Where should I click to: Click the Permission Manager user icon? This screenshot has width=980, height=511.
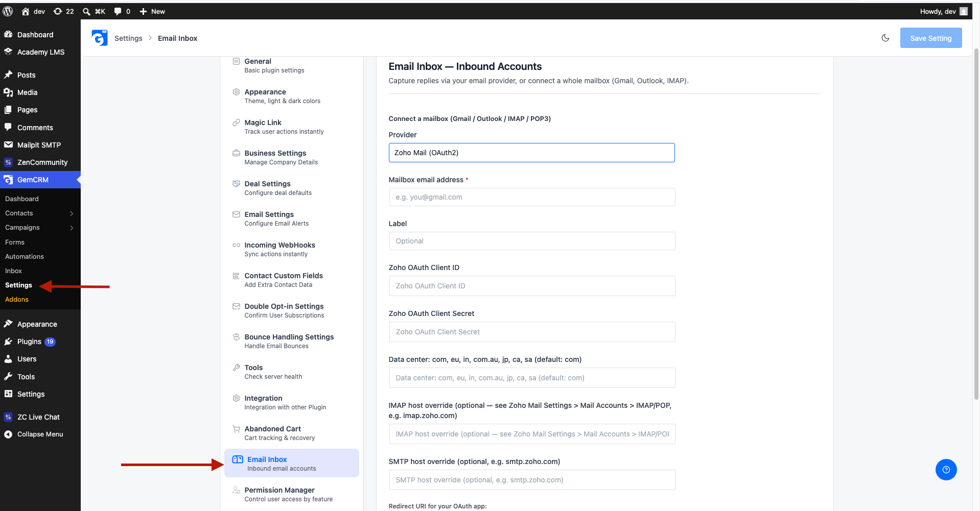[x=236, y=490]
